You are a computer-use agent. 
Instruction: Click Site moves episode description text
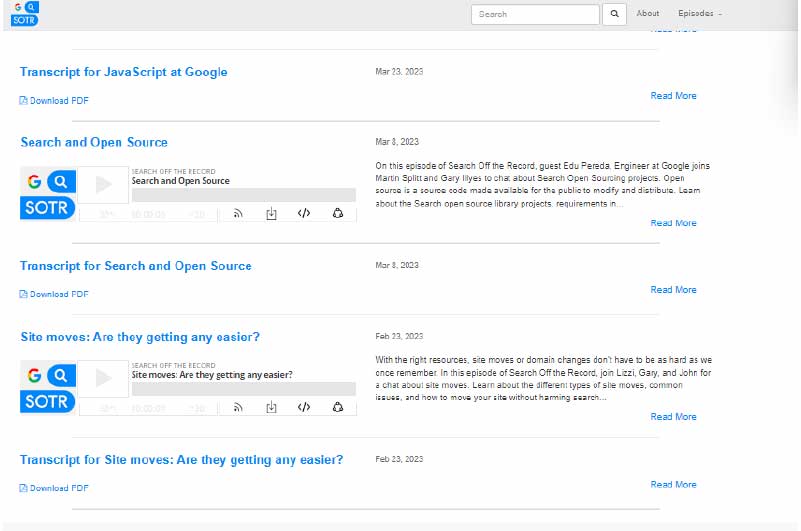pyautogui.click(x=544, y=378)
